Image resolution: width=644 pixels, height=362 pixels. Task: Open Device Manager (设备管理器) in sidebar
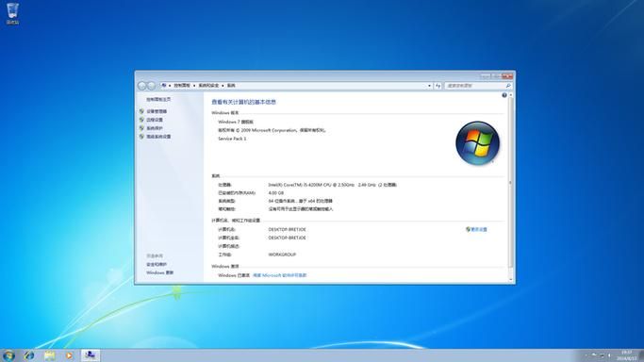coord(157,111)
